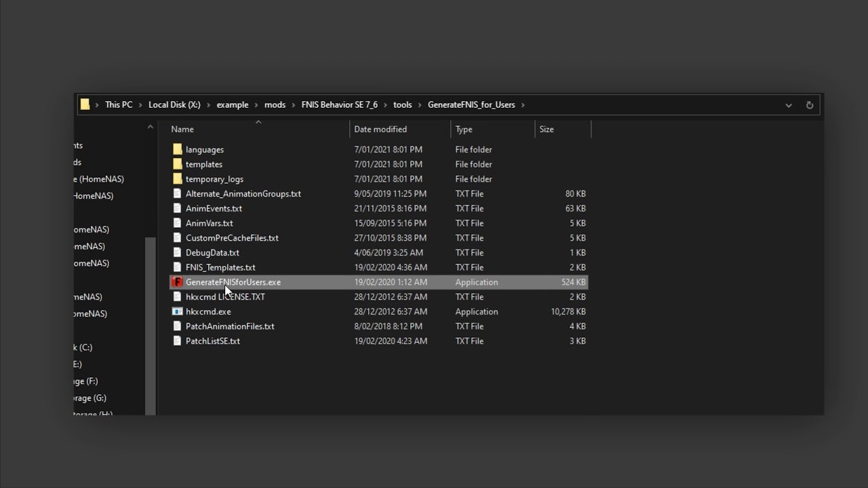This screenshot has width=868, height=488.
Task: Select FNIS_Templates.txt file name
Action: click(220, 268)
